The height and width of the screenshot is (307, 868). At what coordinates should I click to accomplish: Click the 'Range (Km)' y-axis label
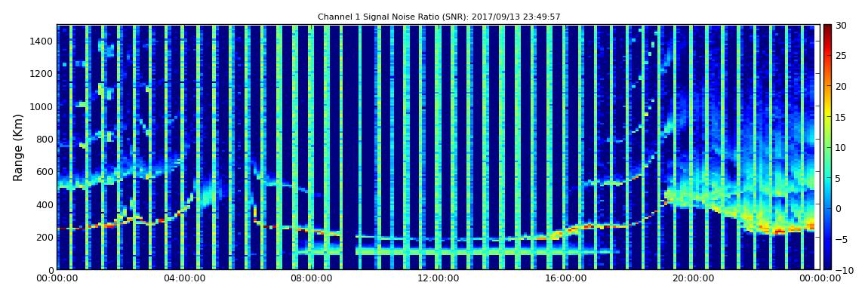[17, 147]
